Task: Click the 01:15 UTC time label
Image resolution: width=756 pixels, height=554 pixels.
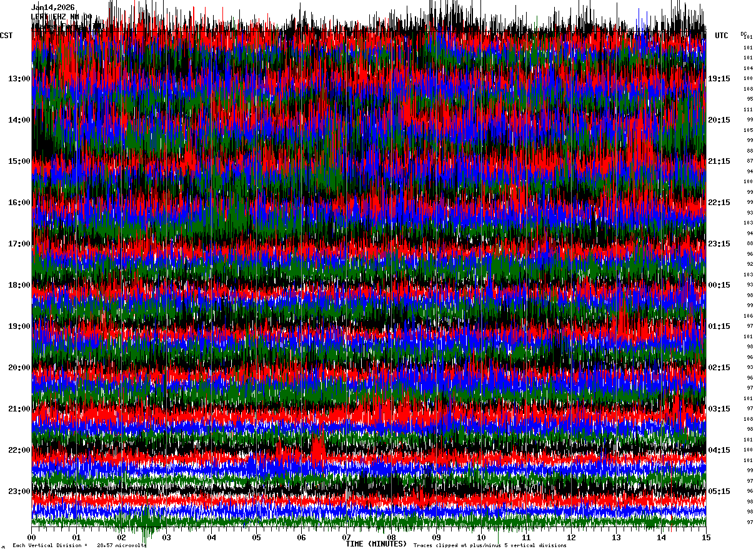Action: pyautogui.click(x=719, y=326)
